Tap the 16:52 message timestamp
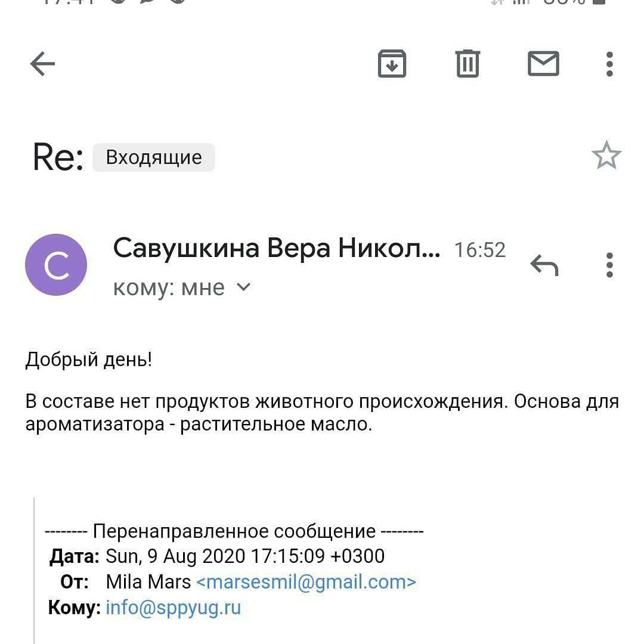The width and height of the screenshot is (644, 644). 479,250
